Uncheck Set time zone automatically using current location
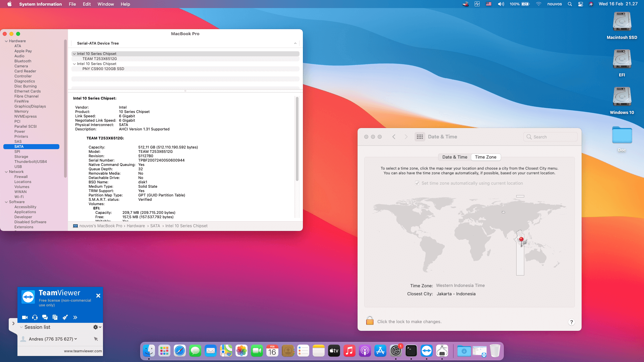The width and height of the screenshot is (644, 362). [417, 183]
